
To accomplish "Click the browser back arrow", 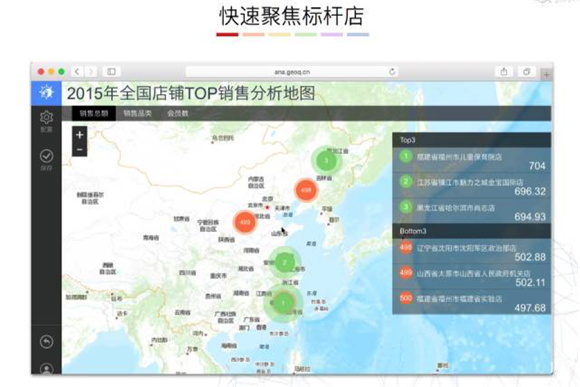I will pyautogui.click(x=77, y=71).
